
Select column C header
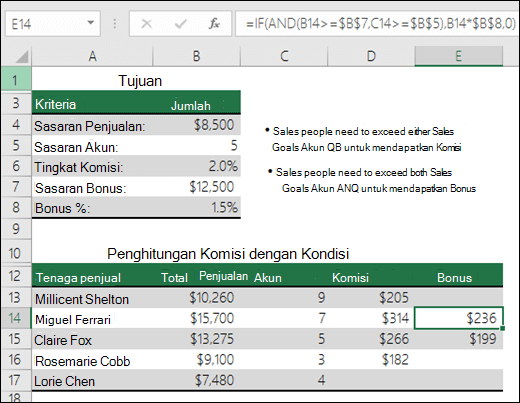coord(284,56)
